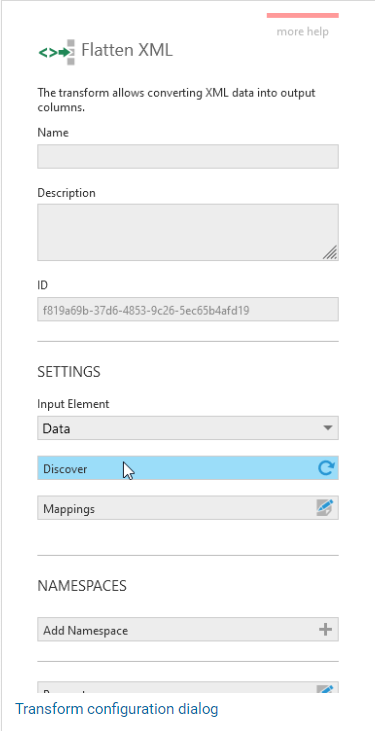Click the red bar above more help
The image size is (375, 731).
coord(303,15)
